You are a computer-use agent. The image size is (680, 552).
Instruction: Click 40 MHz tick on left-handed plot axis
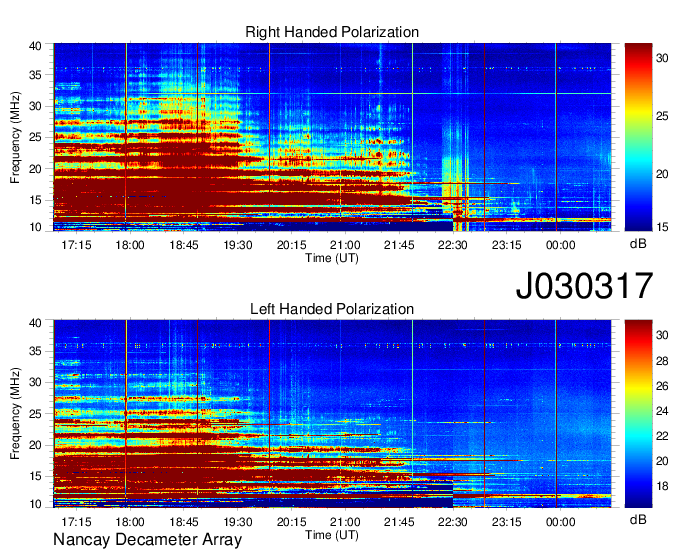(35, 323)
